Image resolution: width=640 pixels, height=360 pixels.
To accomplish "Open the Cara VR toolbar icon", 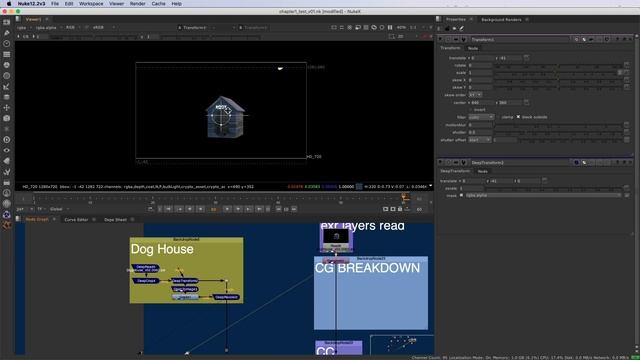I will [7, 215].
